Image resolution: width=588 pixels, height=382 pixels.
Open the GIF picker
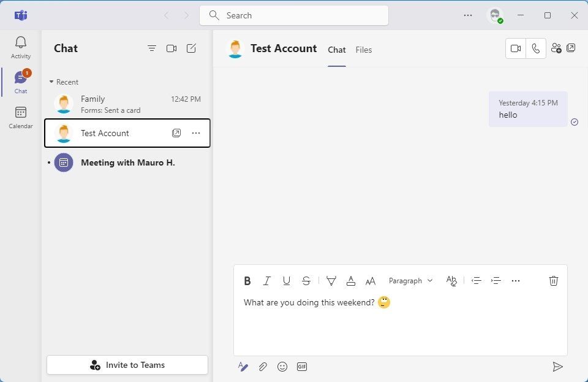point(301,367)
